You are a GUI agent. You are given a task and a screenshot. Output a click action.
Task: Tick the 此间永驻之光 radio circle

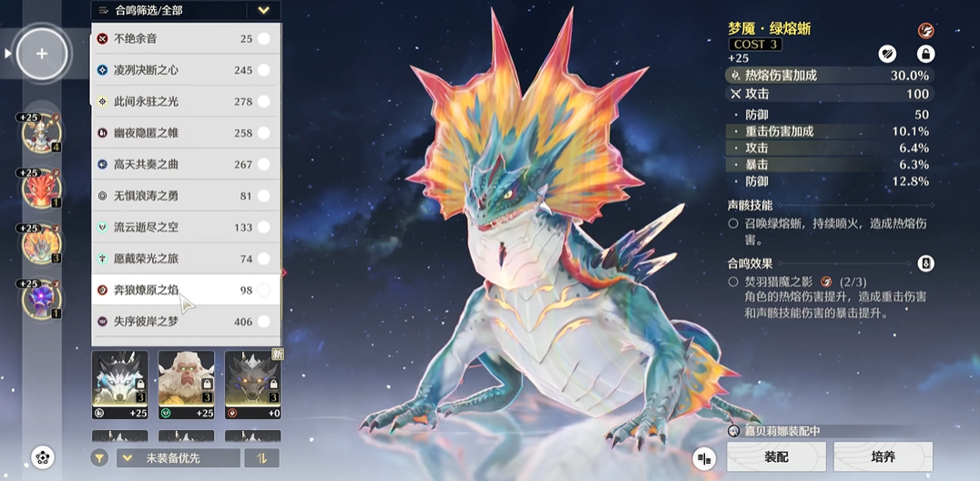pos(264,101)
